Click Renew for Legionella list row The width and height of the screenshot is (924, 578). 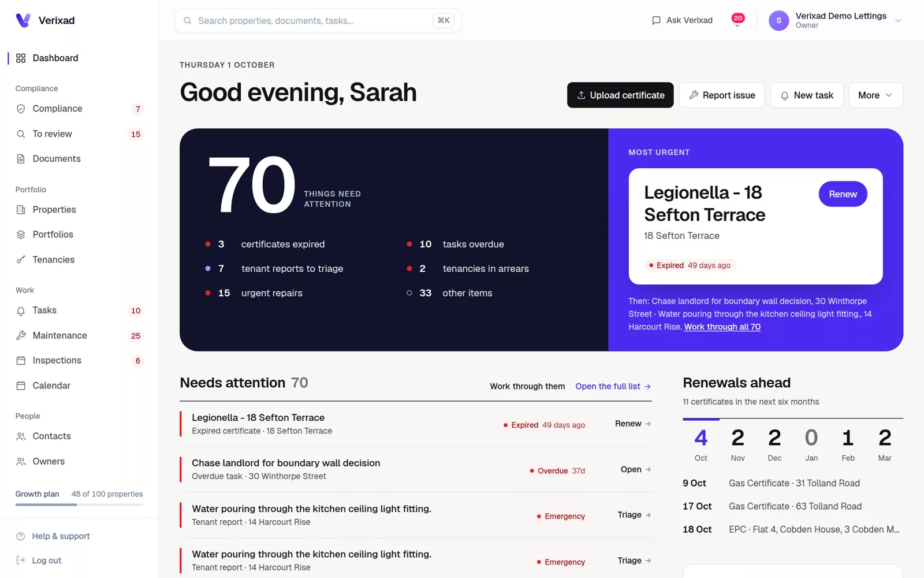633,424
